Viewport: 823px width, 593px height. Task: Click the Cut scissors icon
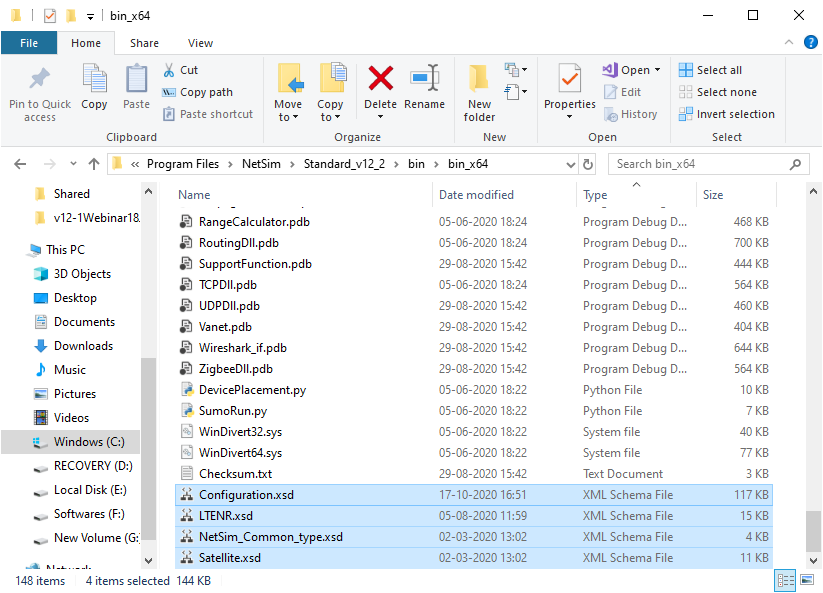point(168,70)
